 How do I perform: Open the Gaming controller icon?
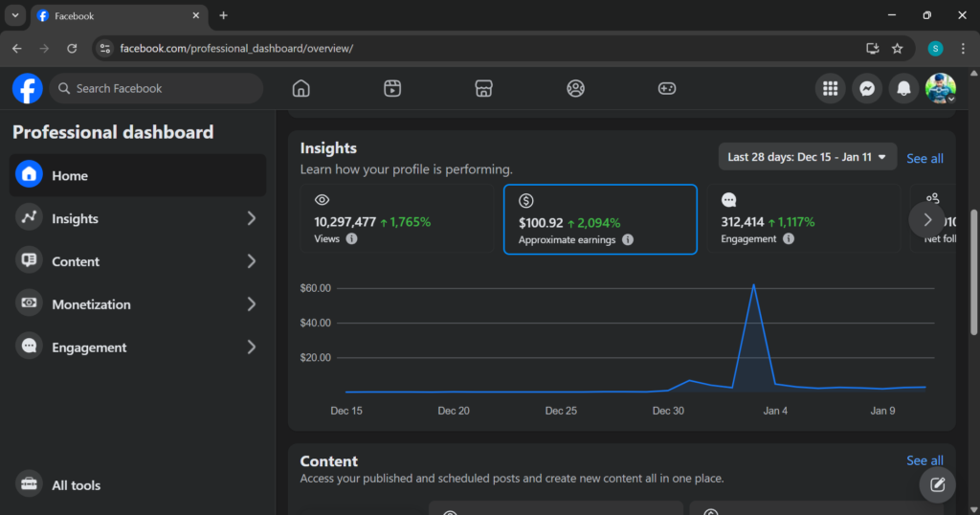click(x=667, y=89)
